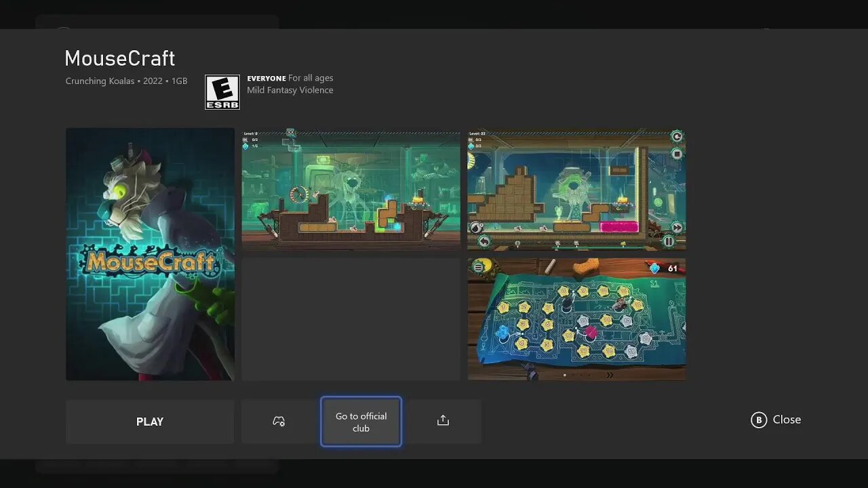This screenshot has height=488, width=868.
Task: Click the ESRB Everyone rating badge
Action: (x=222, y=92)
